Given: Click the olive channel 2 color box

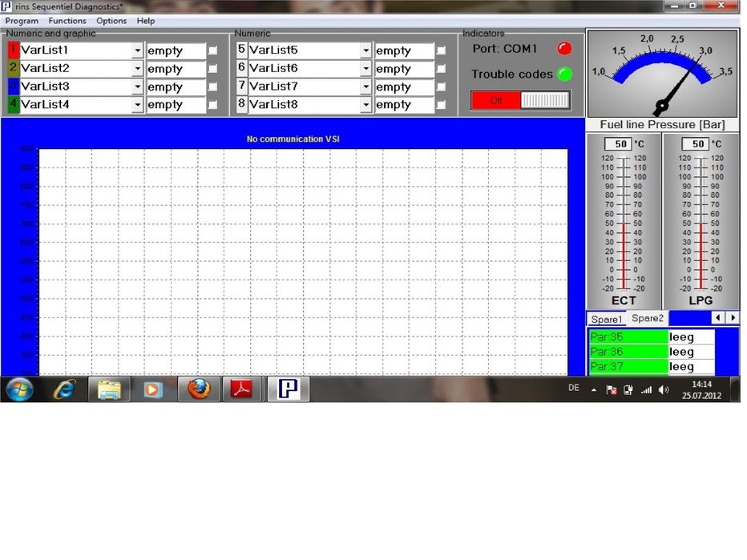Looking at the screenshot, I should tap(14, 68).
